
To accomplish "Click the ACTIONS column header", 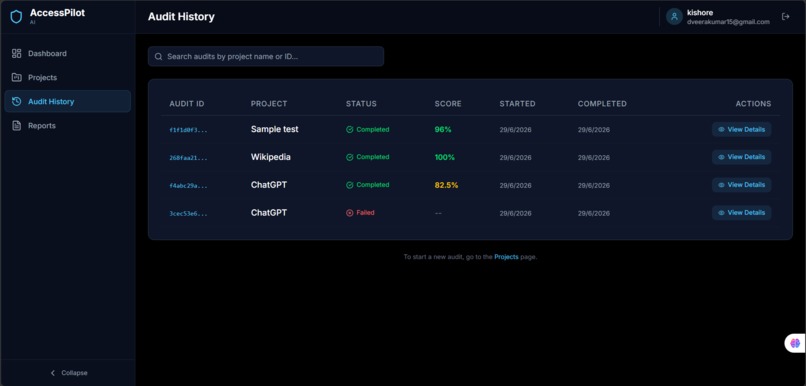I will 753,104.
